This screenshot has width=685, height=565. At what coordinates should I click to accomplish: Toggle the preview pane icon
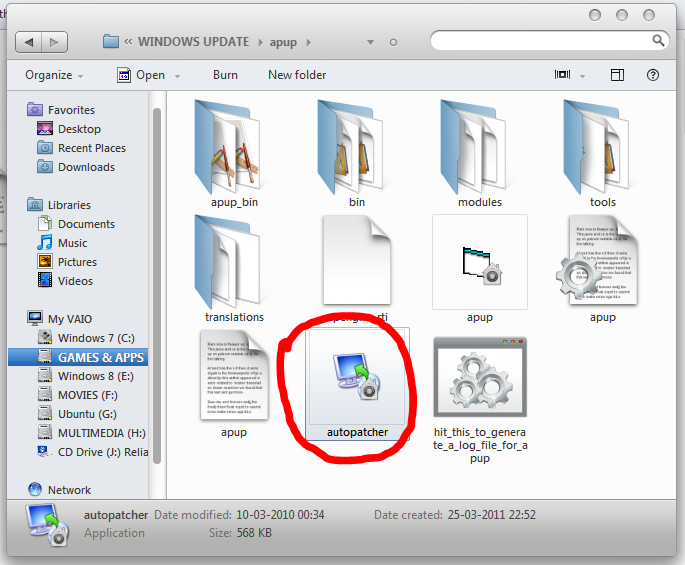617,75
